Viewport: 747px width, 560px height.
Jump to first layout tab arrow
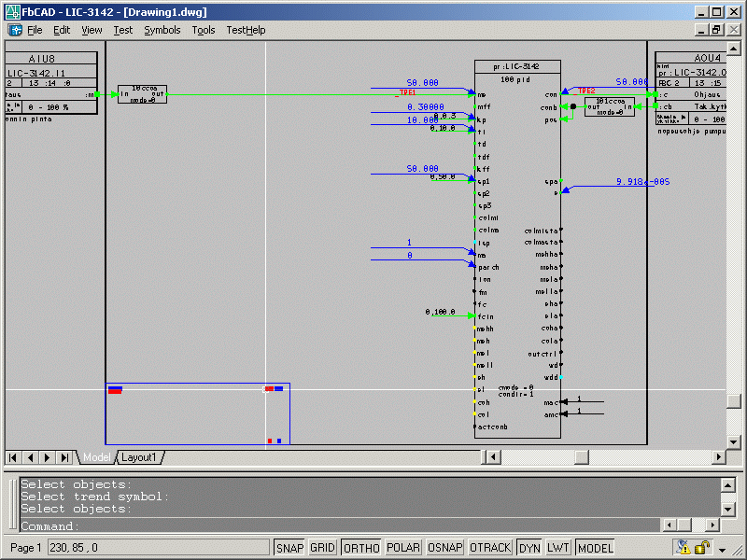coord(13,457)
